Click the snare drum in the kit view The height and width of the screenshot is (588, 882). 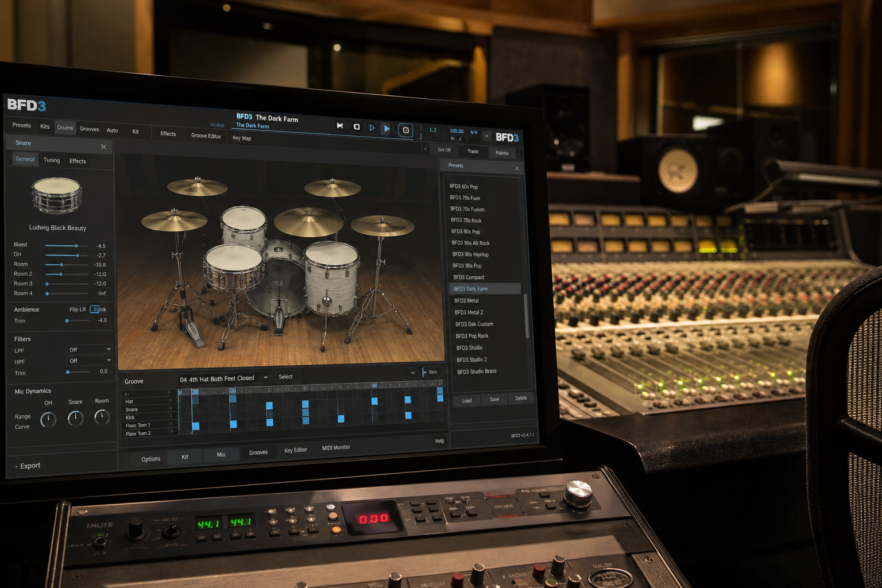(234, 267)
